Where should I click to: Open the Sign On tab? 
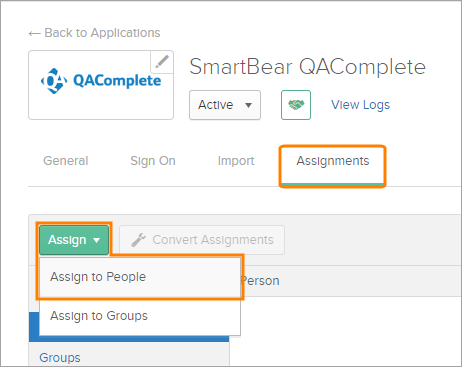point(153,161)
